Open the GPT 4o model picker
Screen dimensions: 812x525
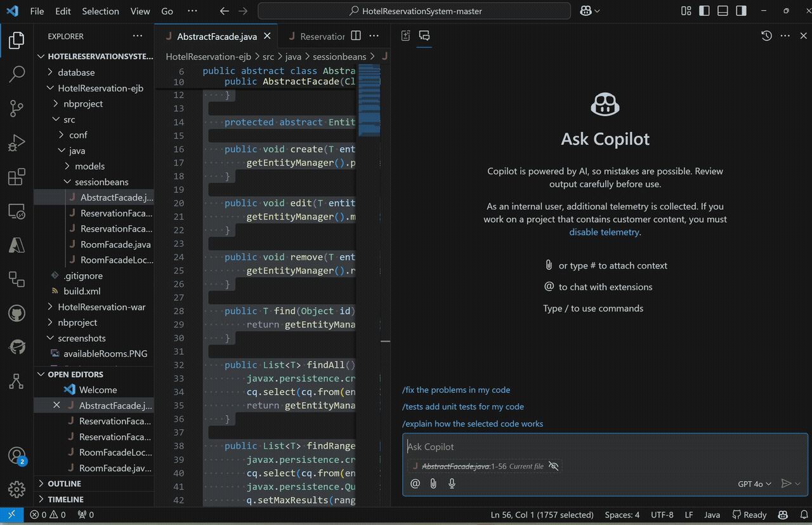point(754,484)
